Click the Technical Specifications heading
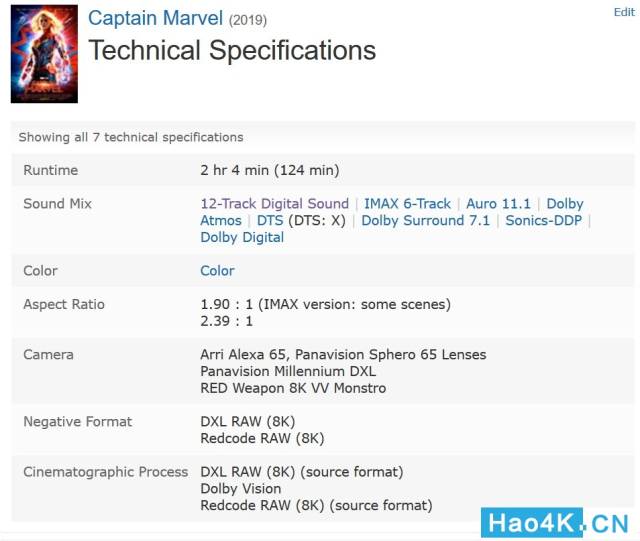Screen dimensions: 640x541 (232, 51)
